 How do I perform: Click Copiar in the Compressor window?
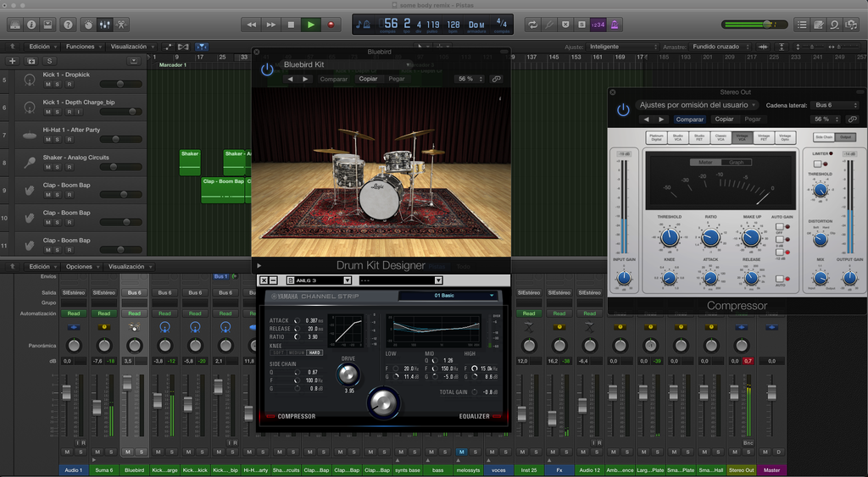[x=724, y=119]
